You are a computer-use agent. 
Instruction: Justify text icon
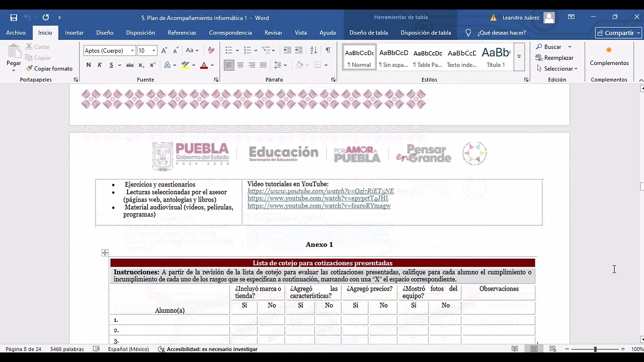point(263,65)
